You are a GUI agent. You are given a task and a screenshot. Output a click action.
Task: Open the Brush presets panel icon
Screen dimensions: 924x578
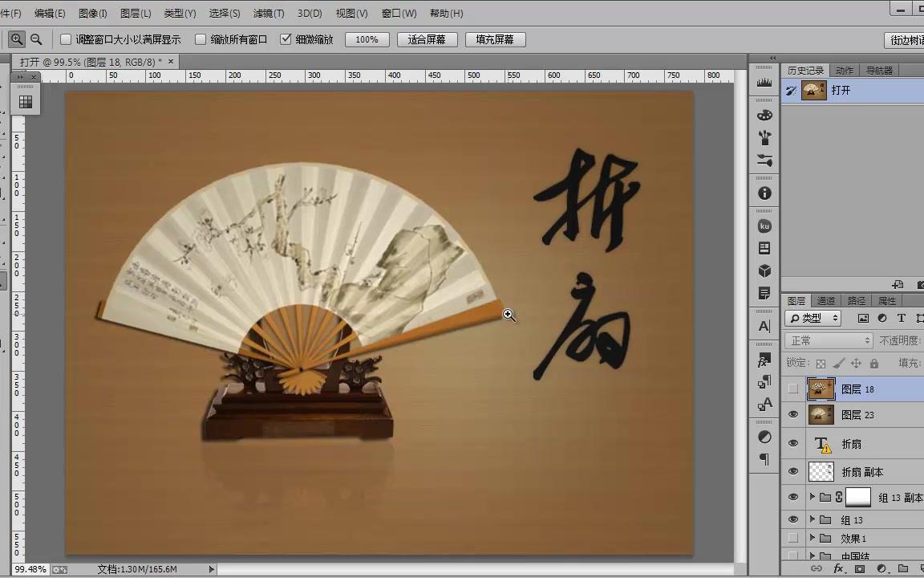pos(764,137)
